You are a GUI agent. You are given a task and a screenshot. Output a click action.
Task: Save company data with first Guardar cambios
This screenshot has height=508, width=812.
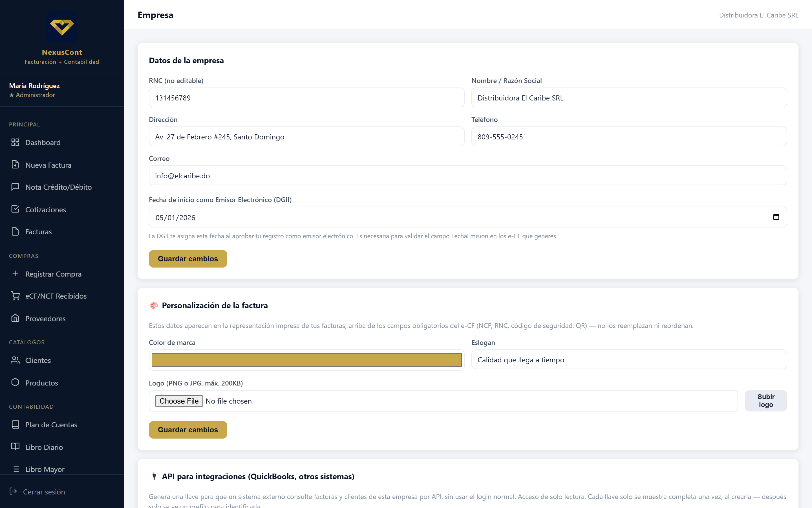point(188,259)
